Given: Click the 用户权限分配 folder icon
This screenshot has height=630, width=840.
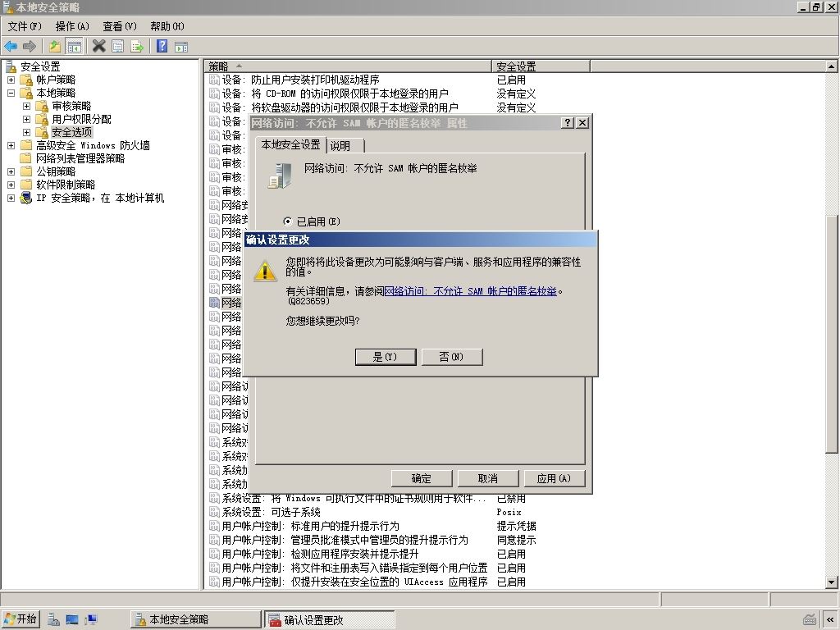Looking at the screenshot, I should (42, 119).
